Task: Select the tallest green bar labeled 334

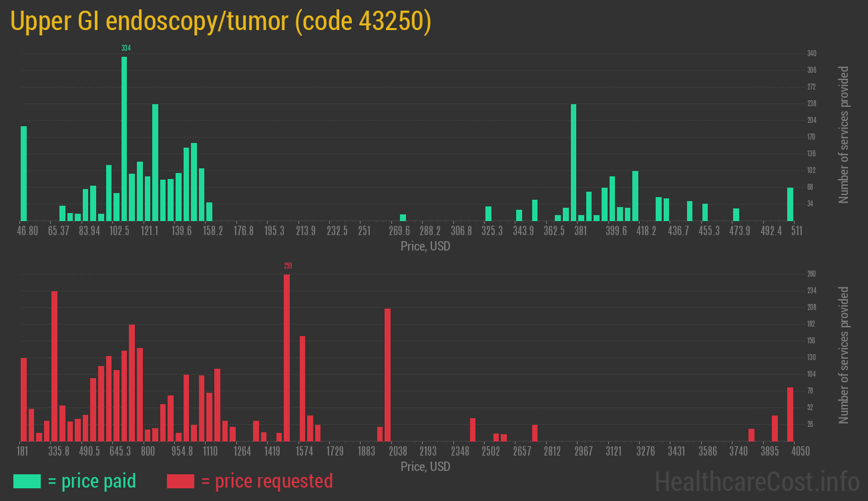Action: click(124, 139)
